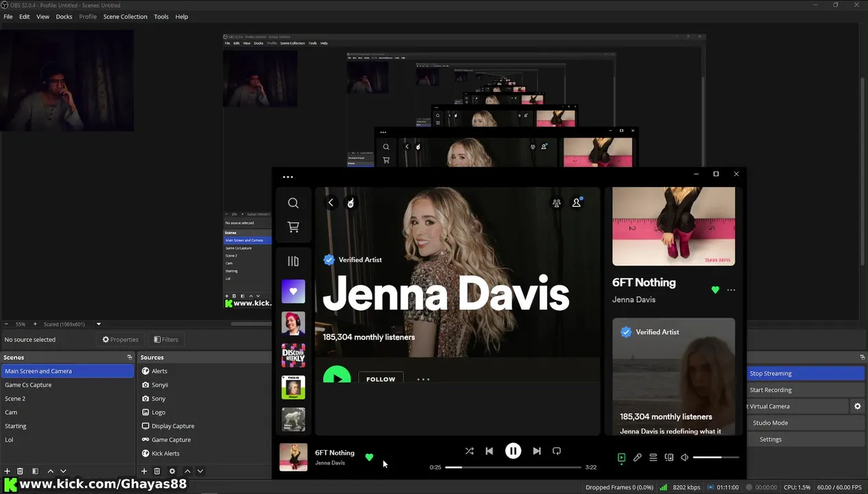Open the Docks menu

(64, 16)
